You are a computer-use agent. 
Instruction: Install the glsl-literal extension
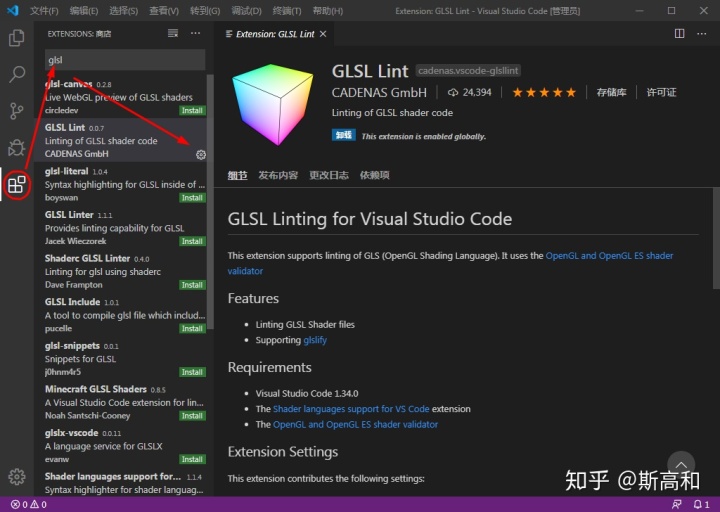point(192,198)
